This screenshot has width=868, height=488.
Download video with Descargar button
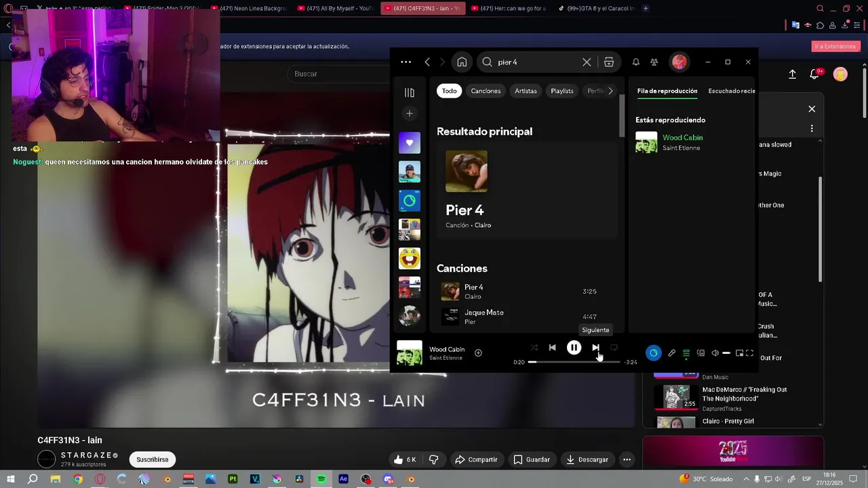click(587, 460)
